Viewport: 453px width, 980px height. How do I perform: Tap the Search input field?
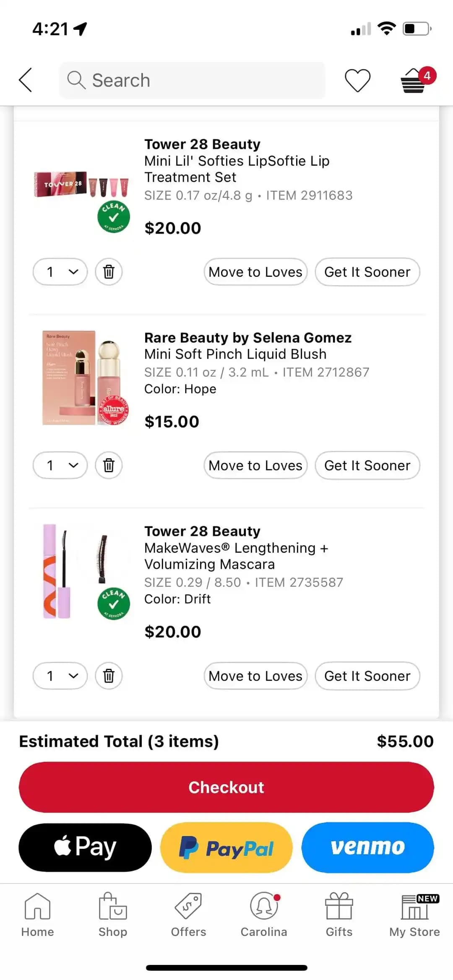pos(193,80)
